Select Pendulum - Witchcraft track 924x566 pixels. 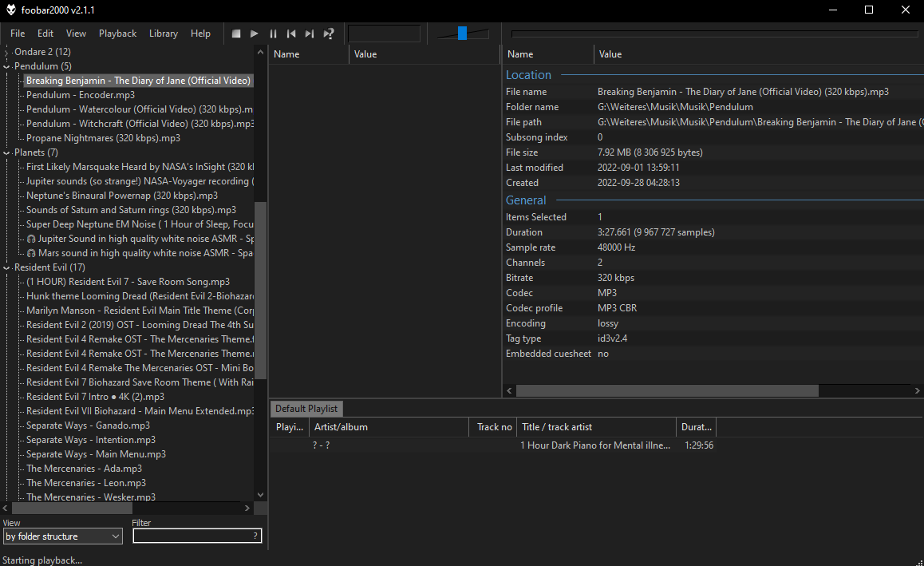(140, 124)
